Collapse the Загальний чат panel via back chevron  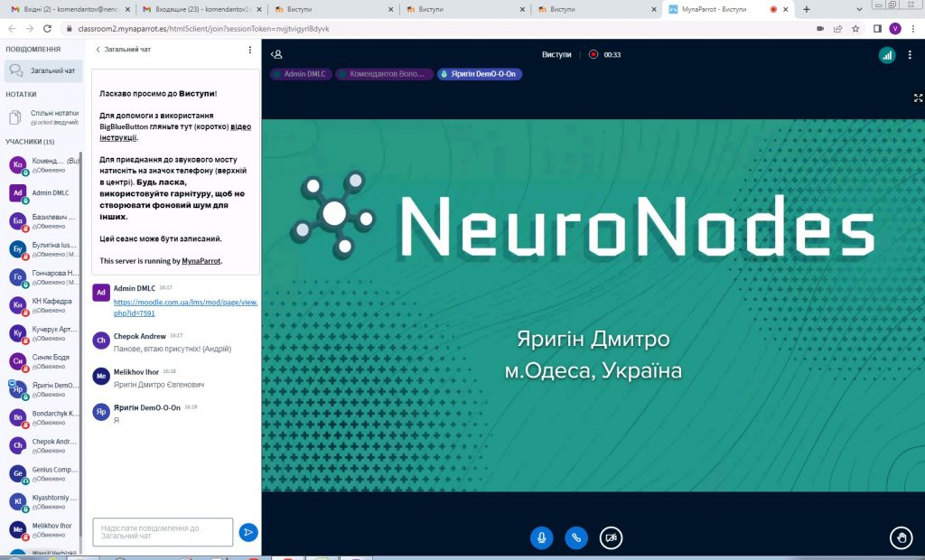[98, 50]
